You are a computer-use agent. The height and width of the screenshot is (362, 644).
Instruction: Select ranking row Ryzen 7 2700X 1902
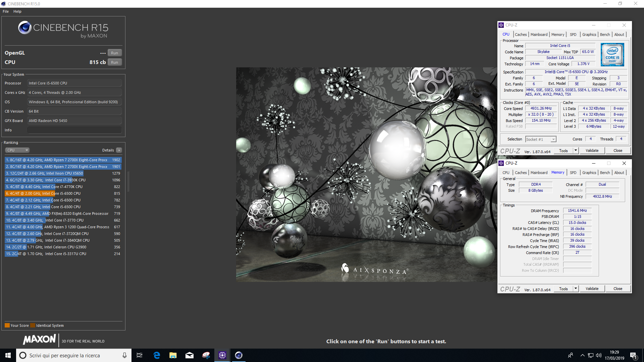63,160
